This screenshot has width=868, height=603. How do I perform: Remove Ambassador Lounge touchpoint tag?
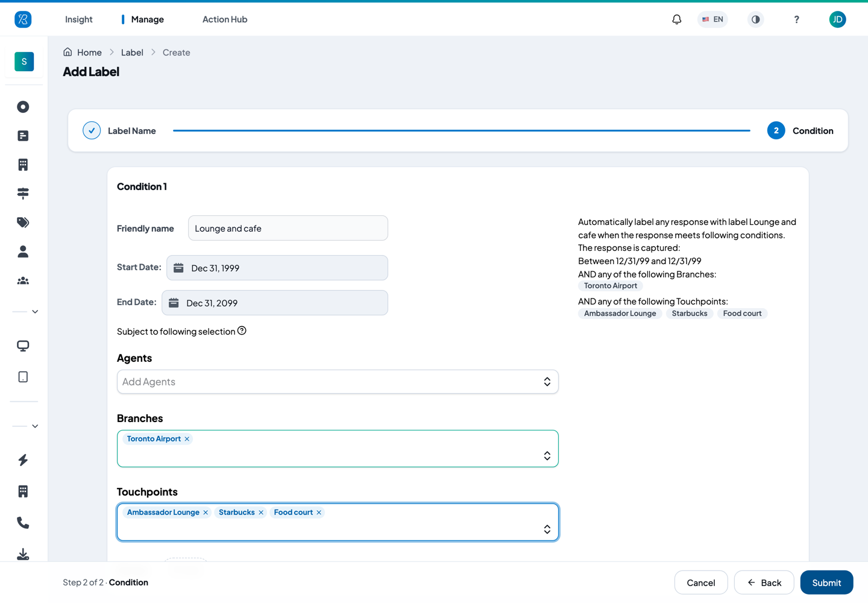(x=206, y=513)
